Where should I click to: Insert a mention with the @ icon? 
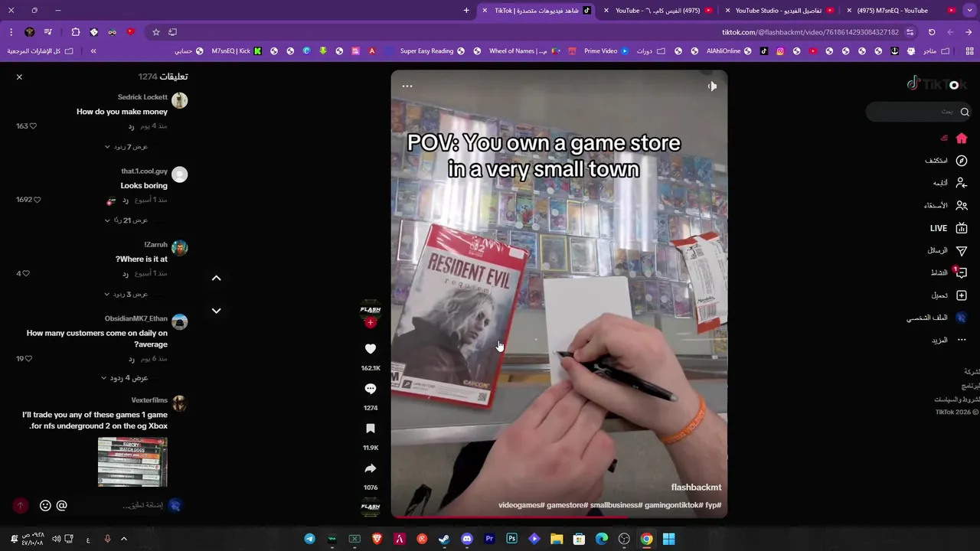pyautogui.click(x=62, y=505)
